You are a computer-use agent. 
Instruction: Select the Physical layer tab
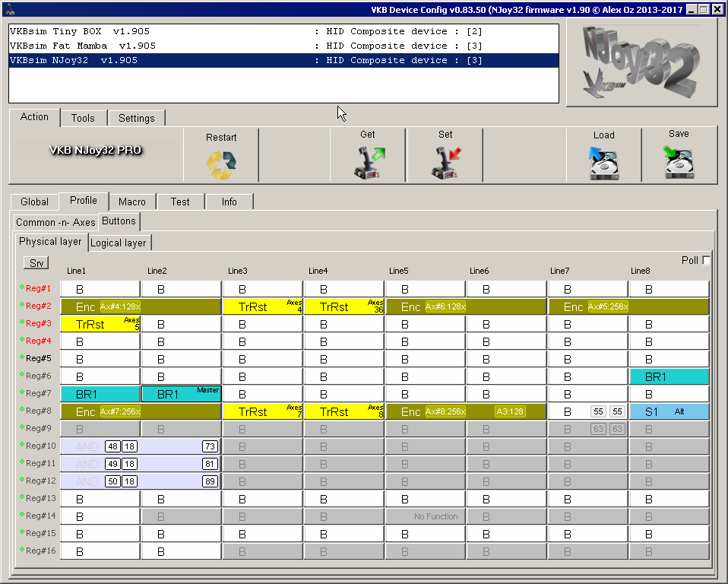[x=50, y=242]
